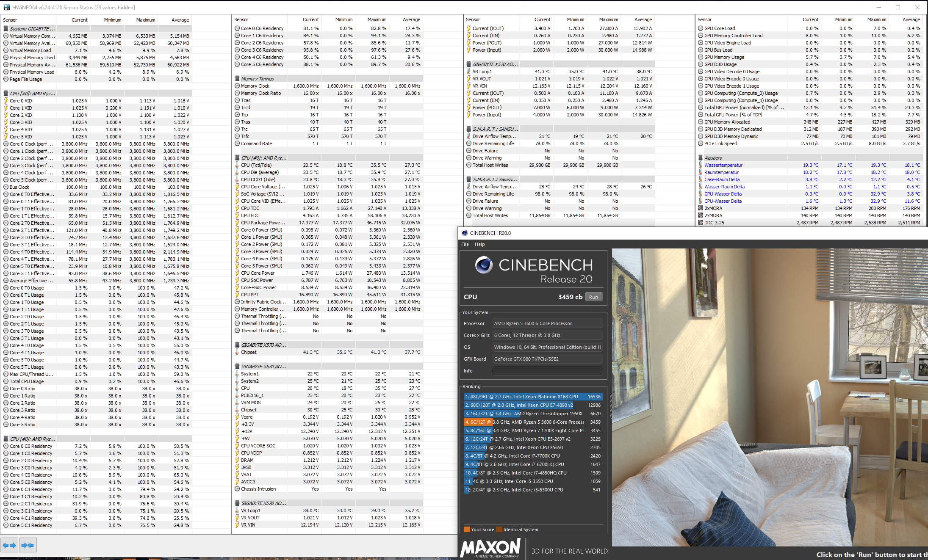The width and height of the screenshot is (928, 560).
Task: Click the CPU Package Power sensor icon
Action: tap(237, 223)
